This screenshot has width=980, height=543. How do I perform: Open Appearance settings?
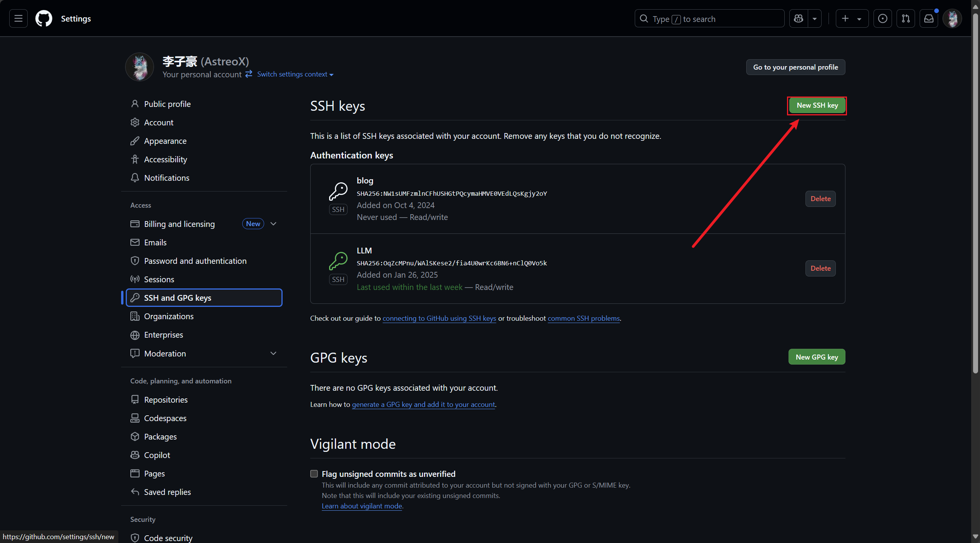(x=204, y=141)
